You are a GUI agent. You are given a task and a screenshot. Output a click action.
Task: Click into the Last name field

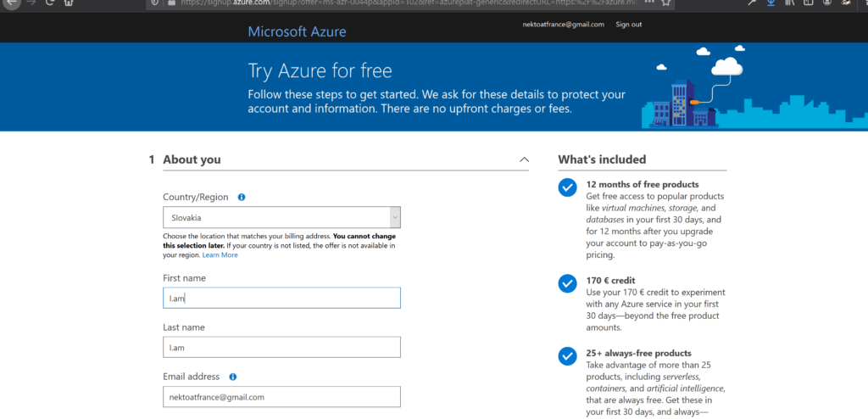[x=281, y=347]
